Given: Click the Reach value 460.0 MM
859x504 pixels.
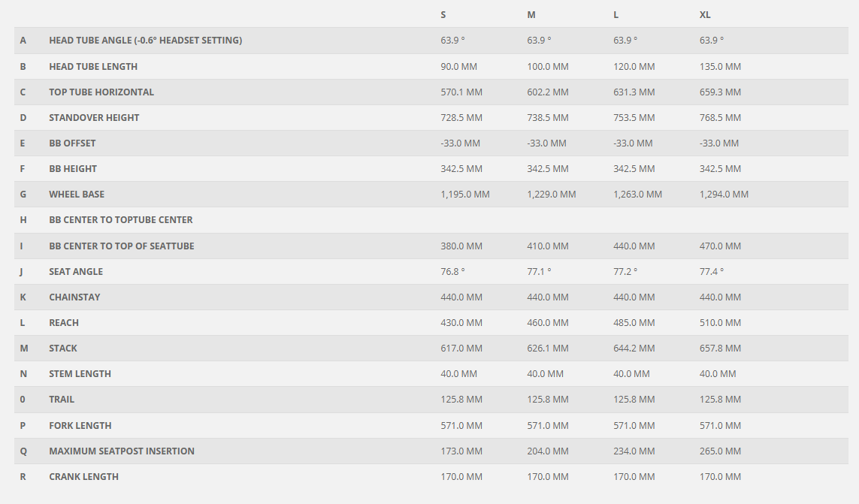Looking at the screenshot, I should click(x=548, y=323).
